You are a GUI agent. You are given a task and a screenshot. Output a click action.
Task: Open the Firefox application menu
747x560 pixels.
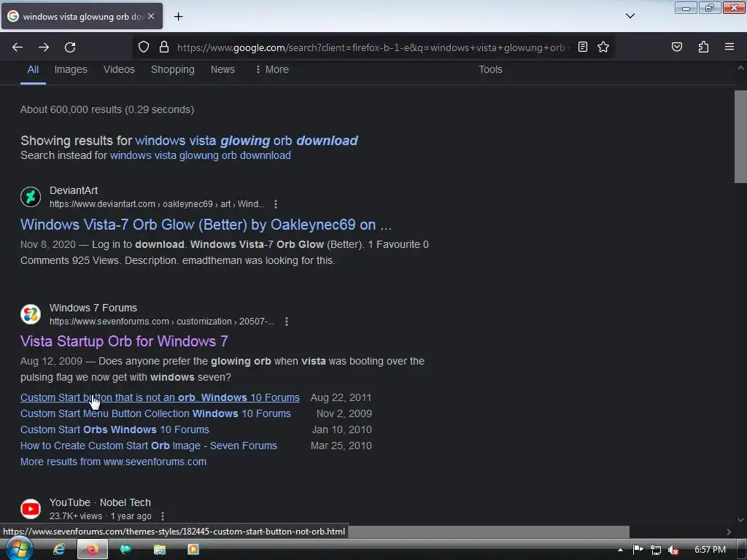coord(729,47)
